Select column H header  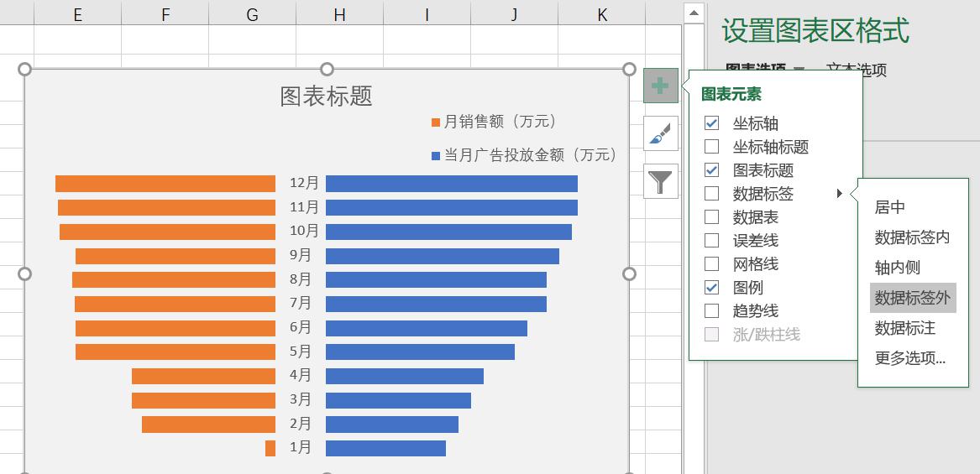(x=339, y=14)
